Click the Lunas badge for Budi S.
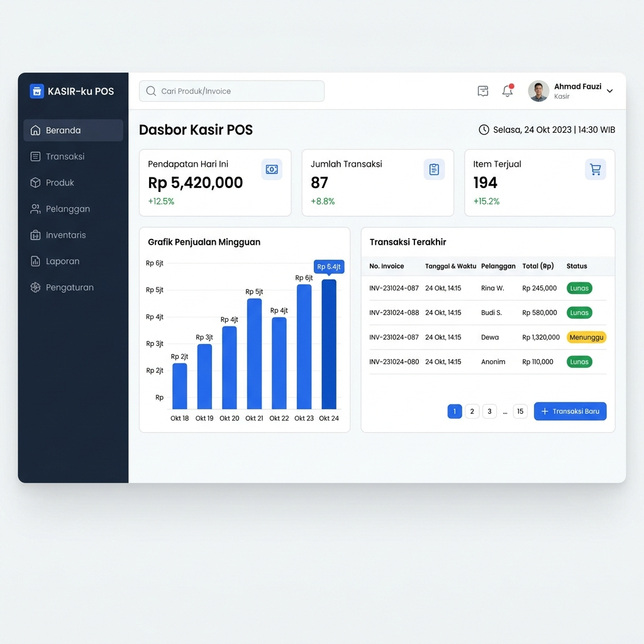 (579, 313)
